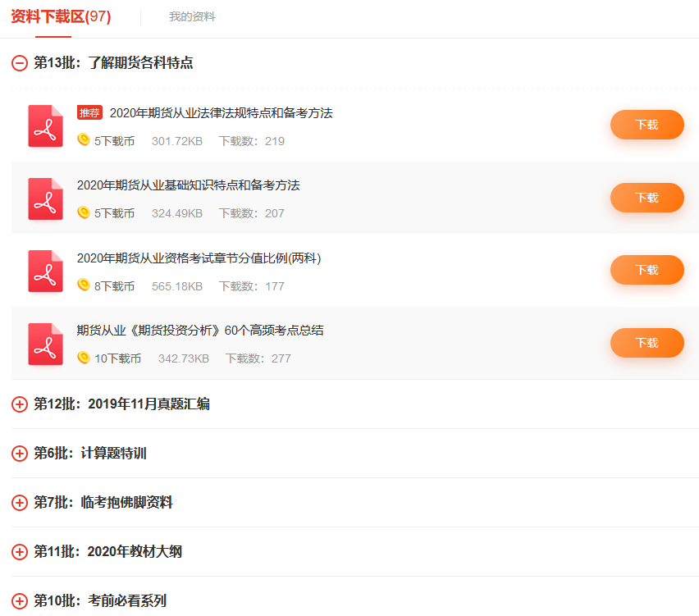Click PDF icon for 60个高频考点总结

click(x=45, y=344)
